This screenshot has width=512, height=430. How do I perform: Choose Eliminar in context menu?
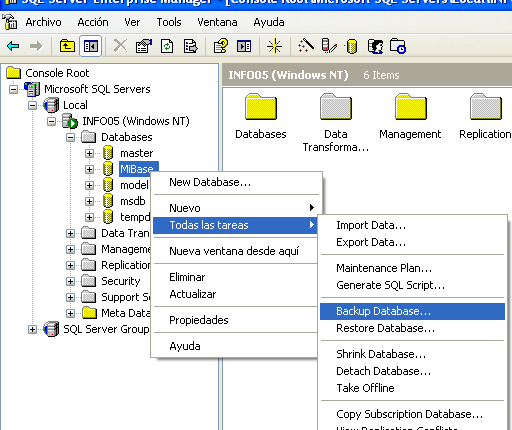pyautogui.click(x=236, y=277)
